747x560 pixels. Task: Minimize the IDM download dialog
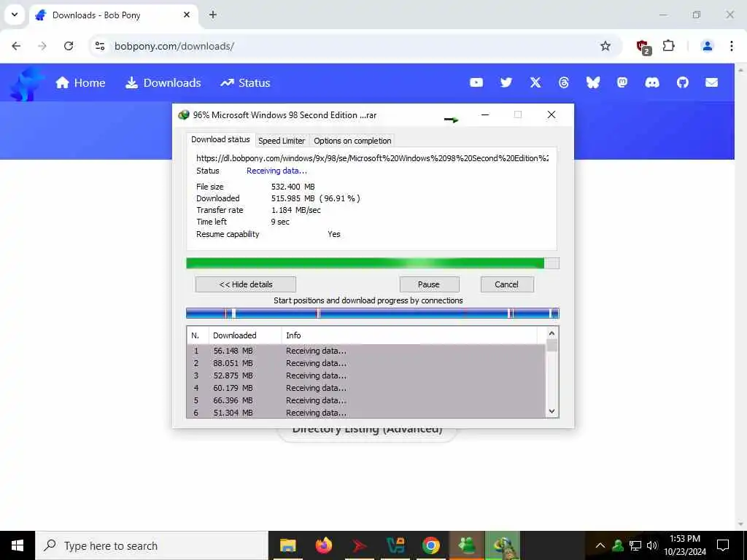[485, 114]
